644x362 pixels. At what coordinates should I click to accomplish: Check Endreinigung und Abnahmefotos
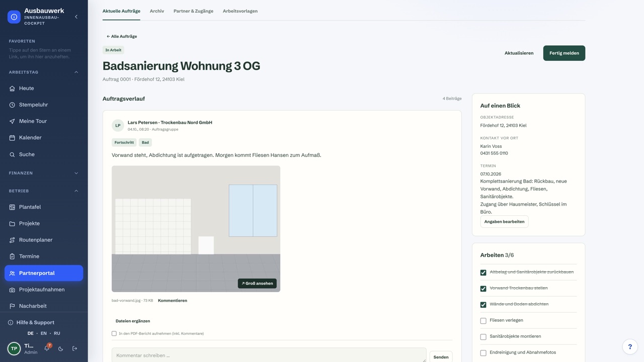pos(484,353)
